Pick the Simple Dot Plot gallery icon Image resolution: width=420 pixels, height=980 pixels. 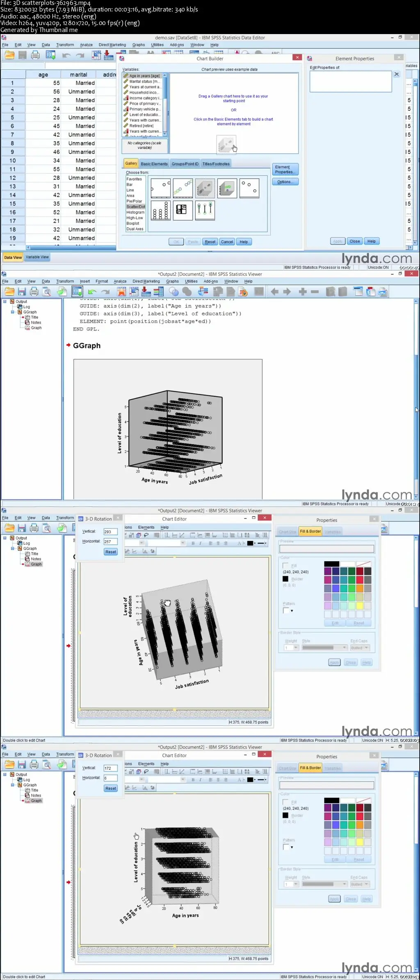pyautogui.click(x=161, y=210)
